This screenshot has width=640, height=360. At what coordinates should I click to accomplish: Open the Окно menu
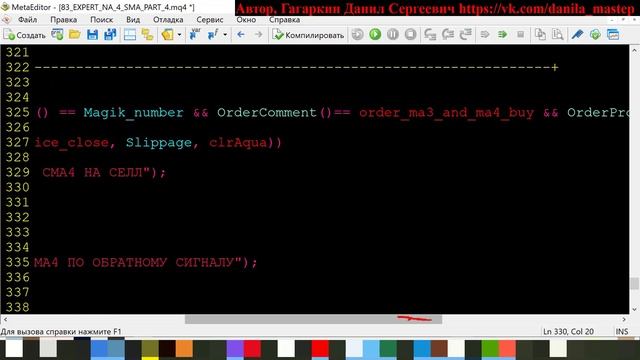246,20
